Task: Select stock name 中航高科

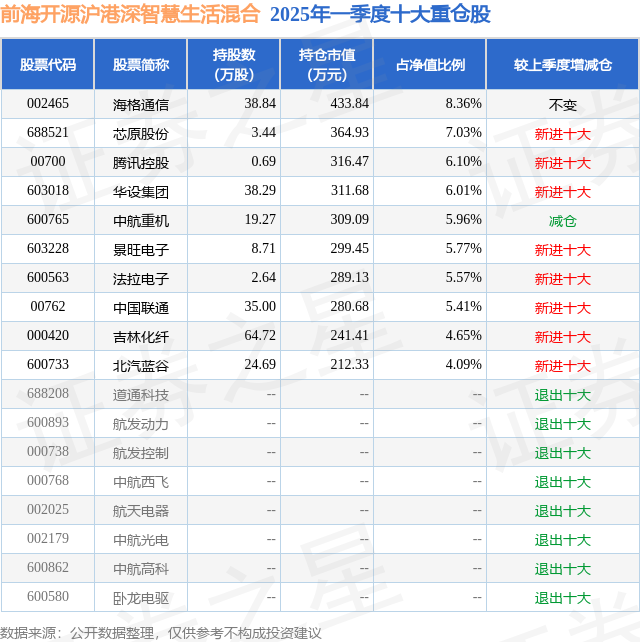Action: coord(141,570)
